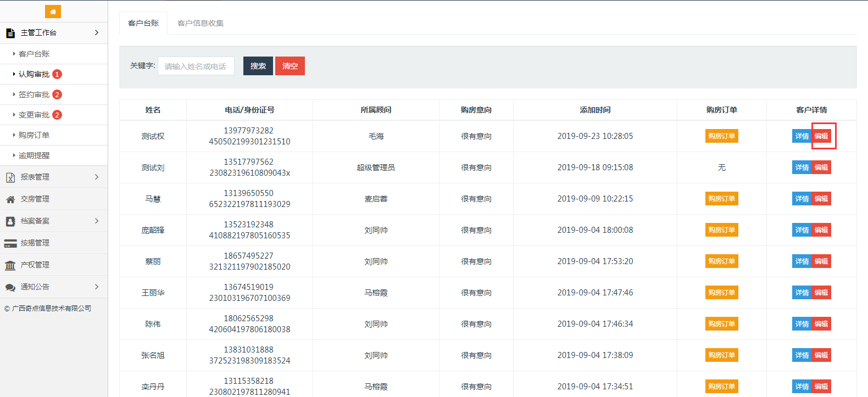
Task: Focus the keyword search input field
Action: point(196,66)
